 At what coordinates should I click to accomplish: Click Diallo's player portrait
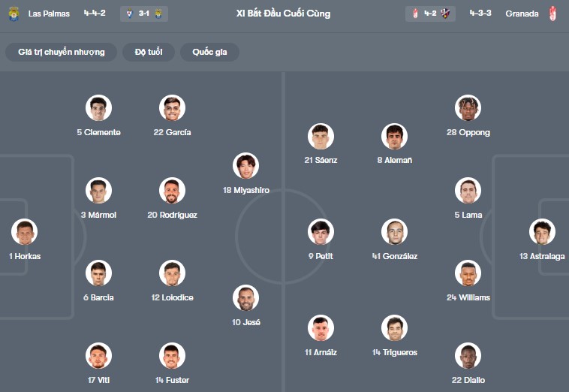[x=468, y=356]
